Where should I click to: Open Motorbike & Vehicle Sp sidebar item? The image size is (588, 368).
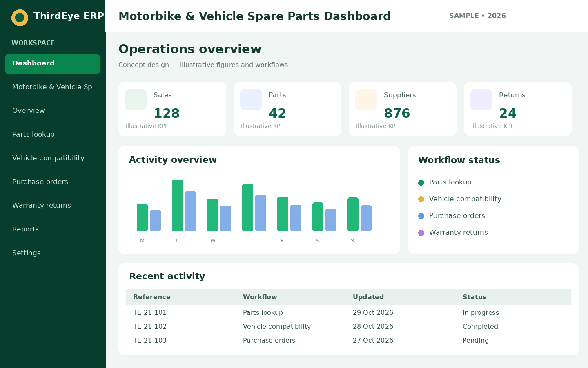coord(53,87)
